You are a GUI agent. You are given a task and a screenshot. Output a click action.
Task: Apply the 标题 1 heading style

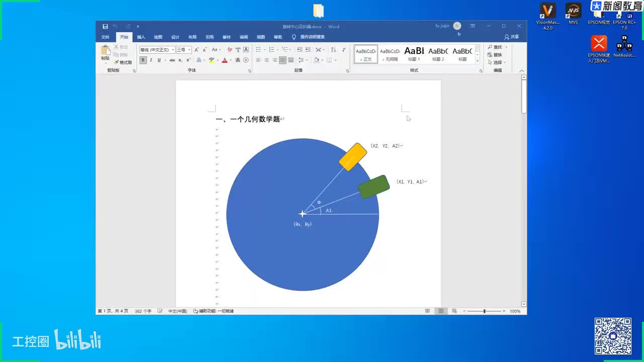tap(414, 53)
